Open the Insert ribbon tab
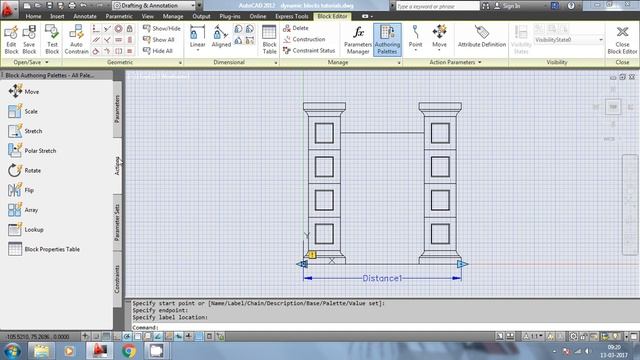The width and height of the screenshot is (640, 360). point(57,16)
